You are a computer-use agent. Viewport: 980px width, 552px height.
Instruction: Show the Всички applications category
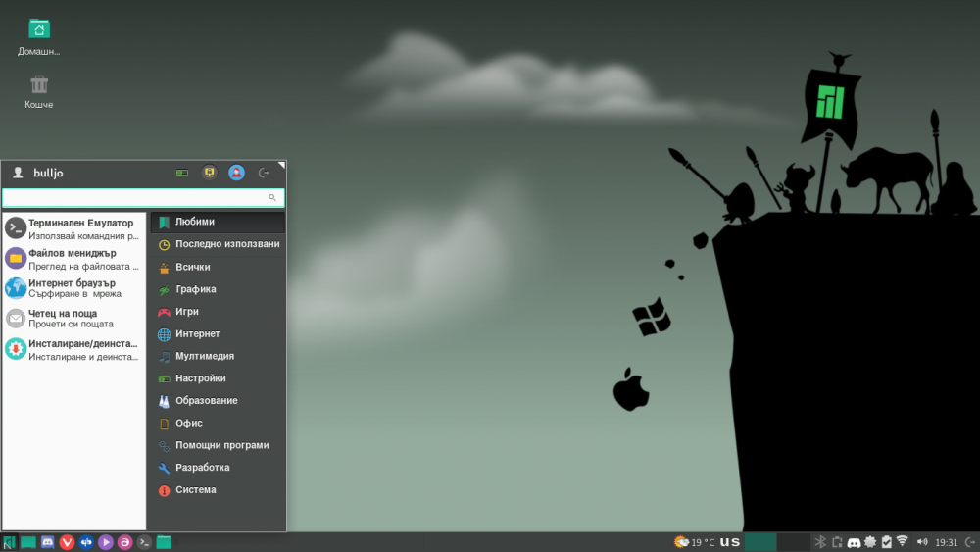pos(218,267)
